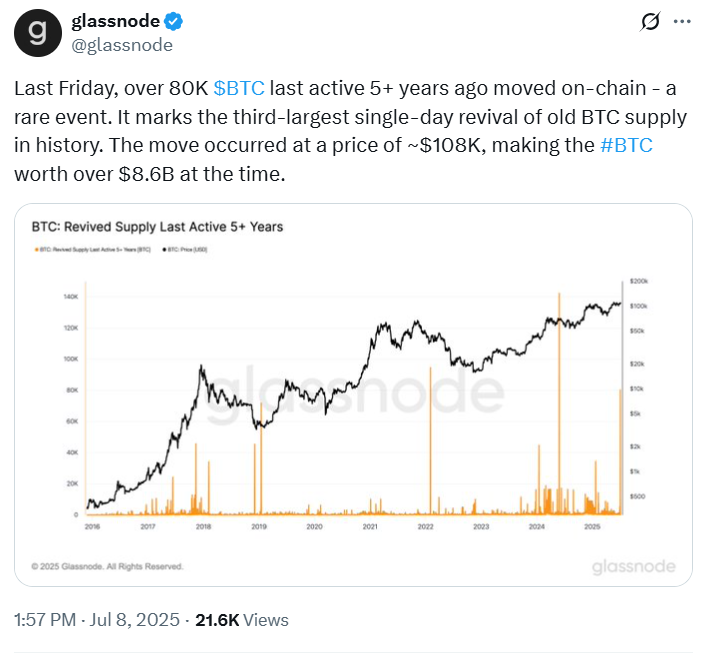Viewport: 706px width, 655px height.
Task: Click the #BTC hashtag link
Action: (626, 145)
